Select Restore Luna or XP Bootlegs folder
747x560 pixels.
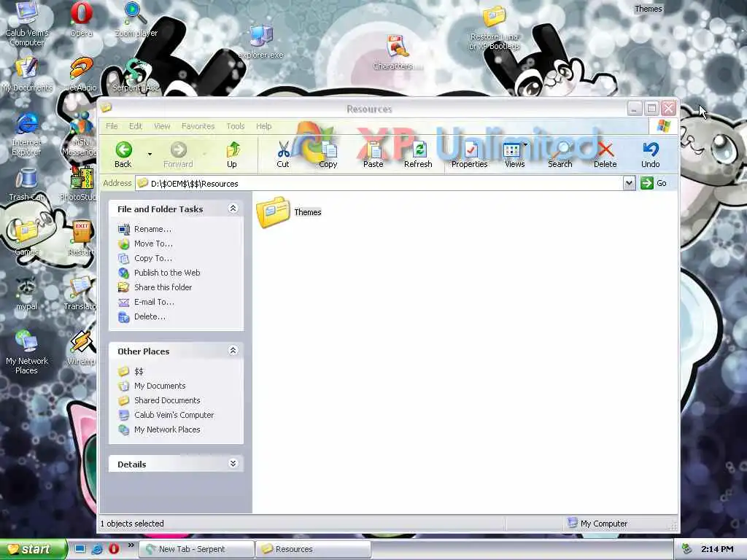tap(494, 28)
